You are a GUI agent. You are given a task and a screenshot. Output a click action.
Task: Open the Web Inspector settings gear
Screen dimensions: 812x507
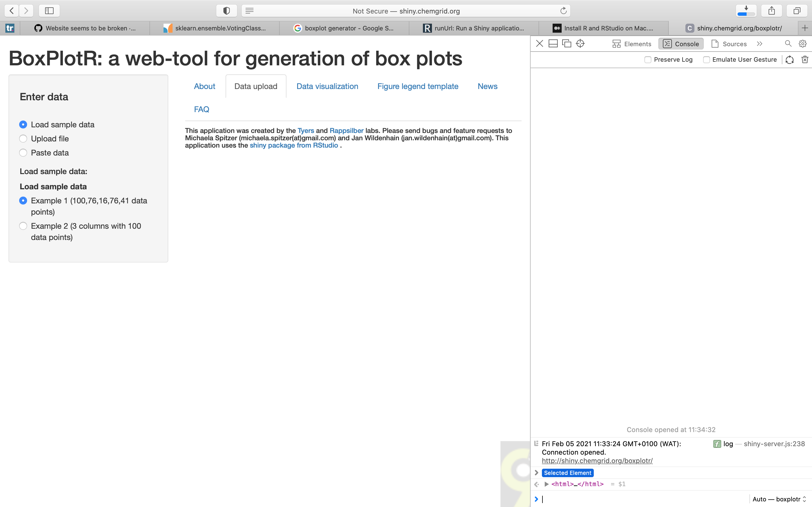(803, 44)
